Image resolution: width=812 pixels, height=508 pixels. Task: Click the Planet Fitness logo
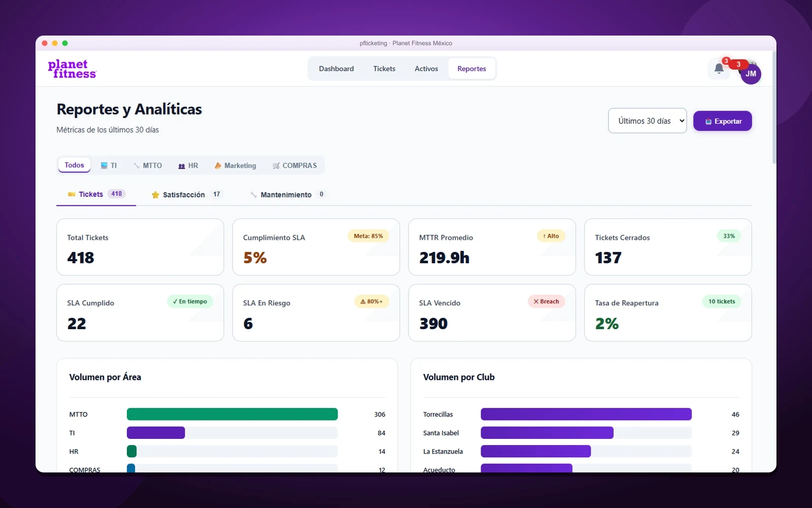pyautogui.click(x=72, y=69)
